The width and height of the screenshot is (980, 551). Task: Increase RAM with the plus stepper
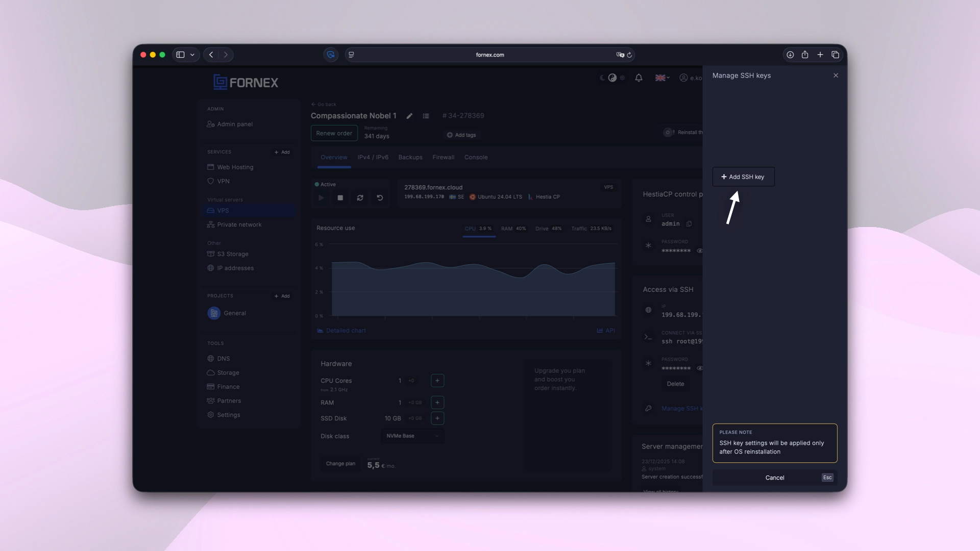pyautogui.click(x=437, y=403)
